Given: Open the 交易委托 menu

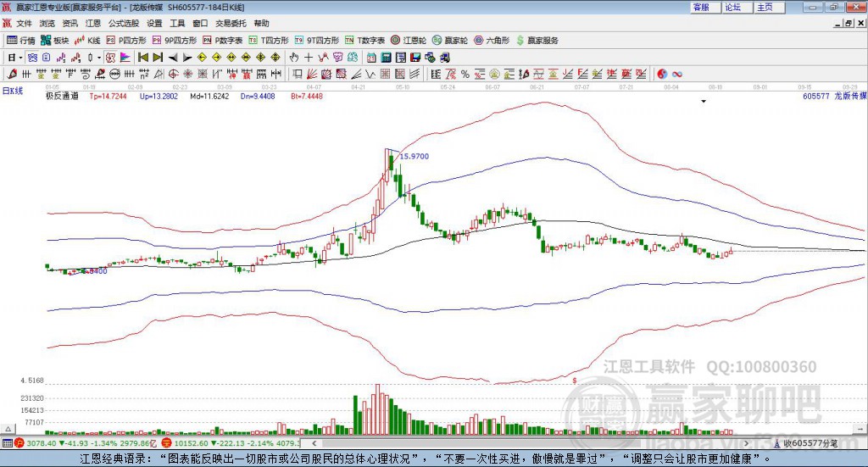Looking at the screenshot, I should pos(231,23).
